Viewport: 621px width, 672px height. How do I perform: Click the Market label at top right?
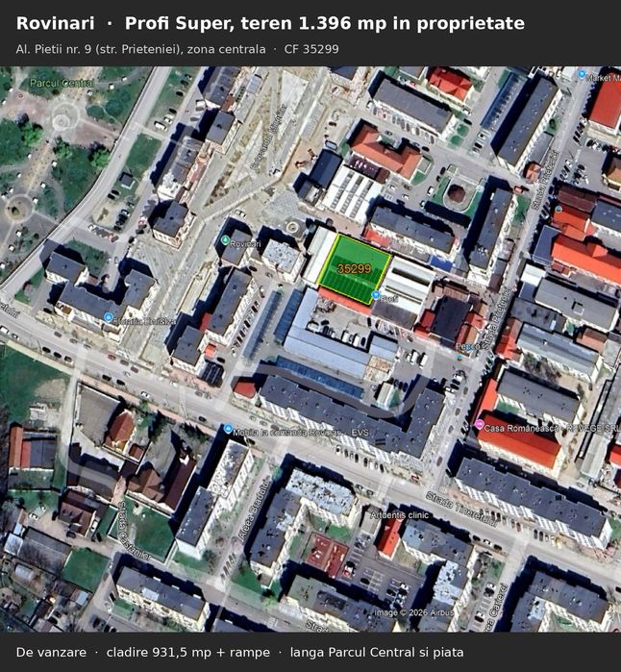[603, 78]
